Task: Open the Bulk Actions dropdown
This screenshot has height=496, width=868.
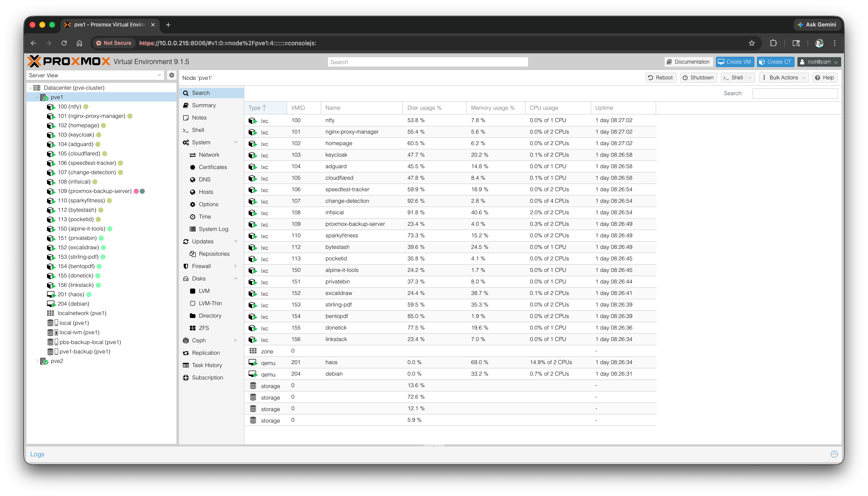Action: pos(784,78)
